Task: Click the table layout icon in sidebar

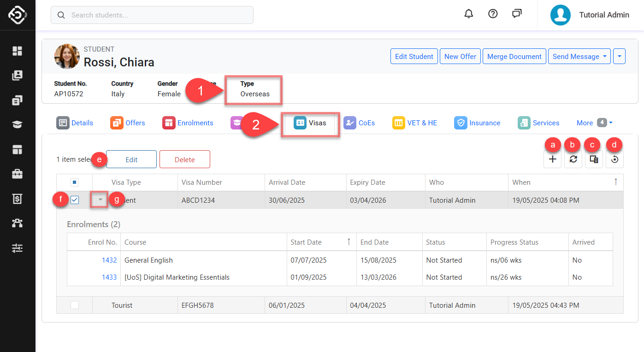Action: 18,149
